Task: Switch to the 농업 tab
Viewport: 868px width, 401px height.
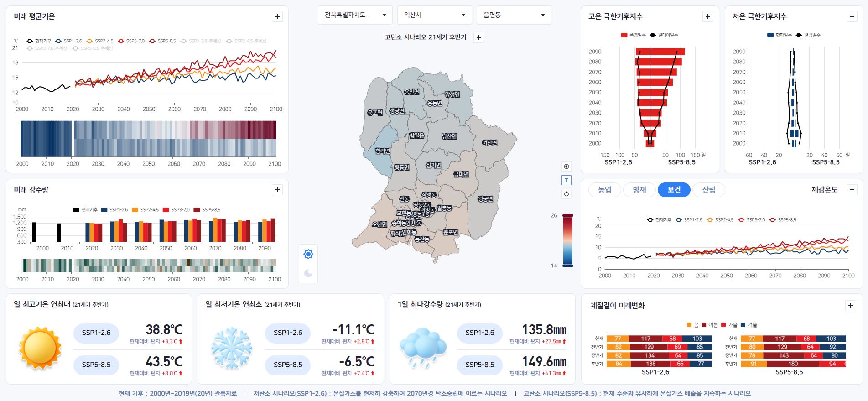Action: [604, 190]
